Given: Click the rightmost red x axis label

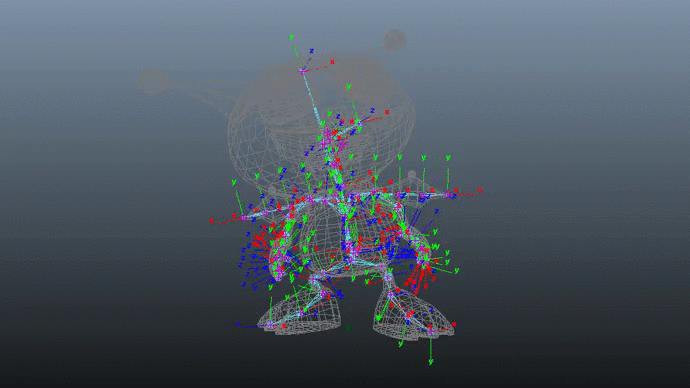Looking at the screenshot, I should tap(480, 190).
